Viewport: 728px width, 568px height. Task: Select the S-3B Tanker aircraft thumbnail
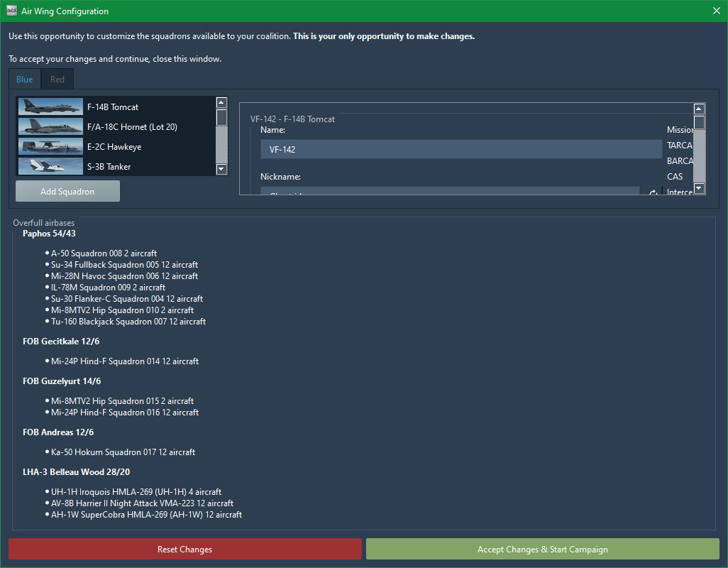pos(50,166)
